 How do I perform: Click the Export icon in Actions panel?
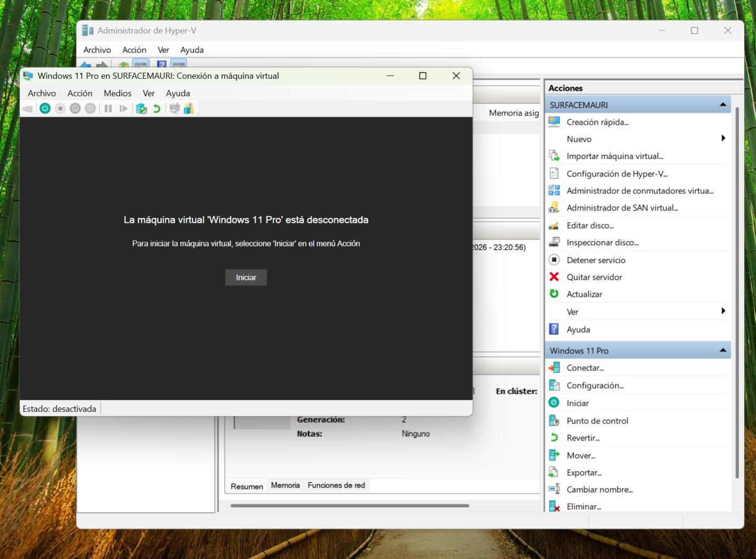pyautogui.click(x=554, y=473)
